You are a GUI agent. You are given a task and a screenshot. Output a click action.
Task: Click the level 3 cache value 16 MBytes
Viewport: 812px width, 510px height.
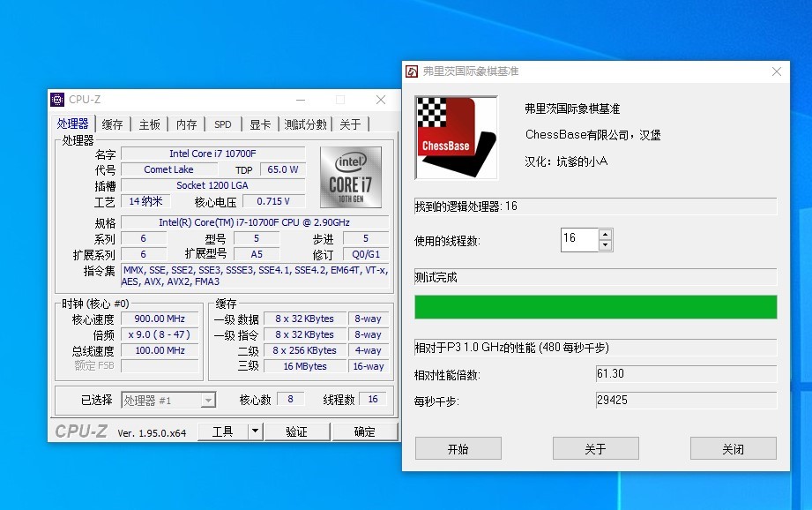[305, 366]
